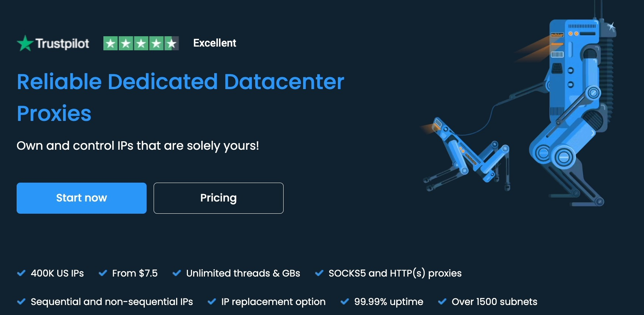
Task: Click the Own and control IPs tagline
Action: pyautogui.click(x=138, y=146)
